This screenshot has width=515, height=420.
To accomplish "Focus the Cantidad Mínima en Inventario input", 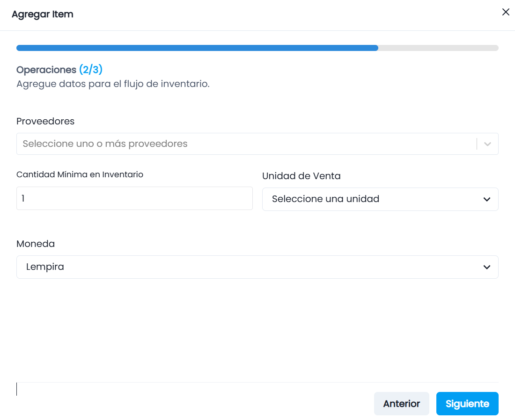I will [134, 198].
